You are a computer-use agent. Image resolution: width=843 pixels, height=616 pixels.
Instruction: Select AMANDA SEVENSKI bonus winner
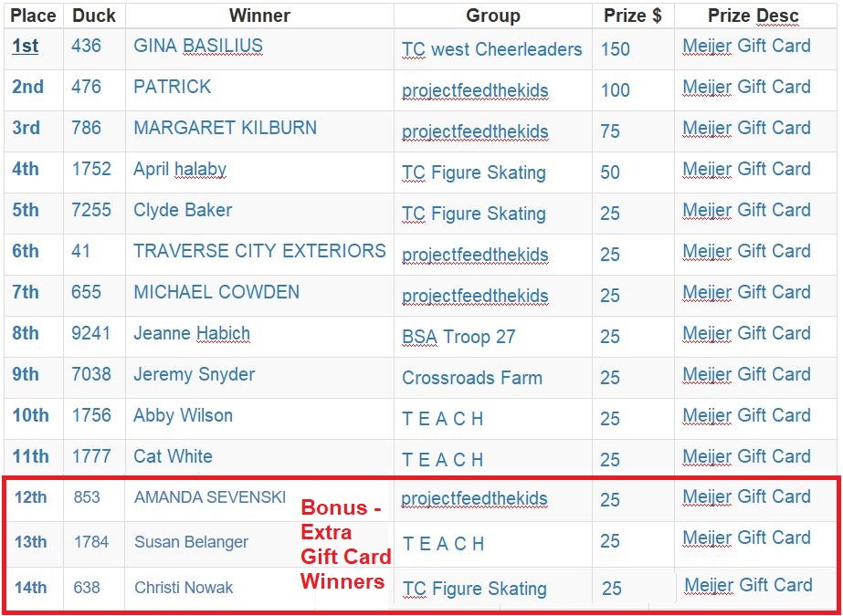point(210,497)
